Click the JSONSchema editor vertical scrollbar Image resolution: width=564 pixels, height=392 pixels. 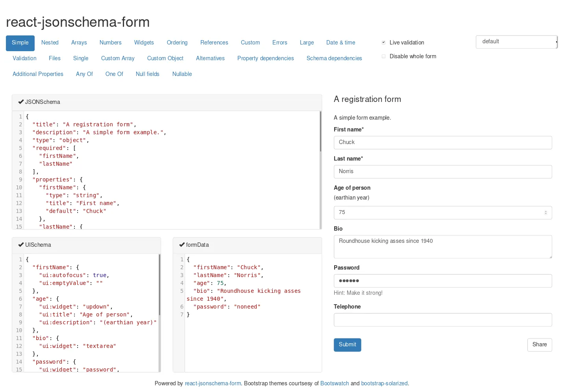tap(320, 132)
